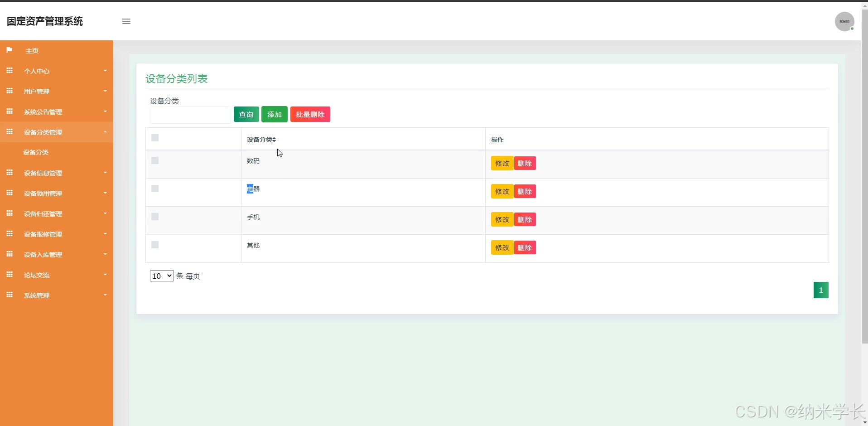Expand the 设备信息管理 menu arrow
This screenshot has height=426, width=868.
click(105, 173)
